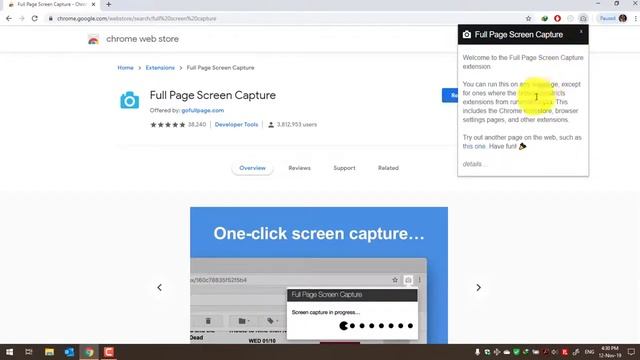
Task: Open the Windows notification center
Action: tap(631, 352)
